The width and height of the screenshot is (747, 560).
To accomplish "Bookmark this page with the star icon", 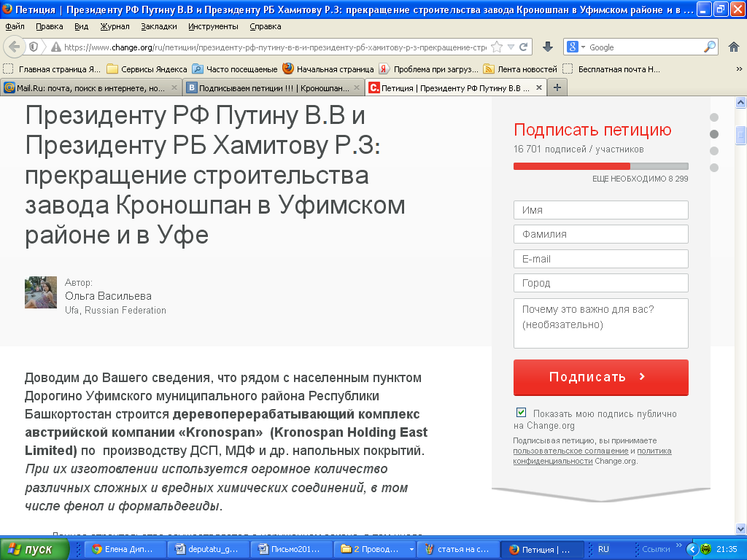I will point(496,47).
